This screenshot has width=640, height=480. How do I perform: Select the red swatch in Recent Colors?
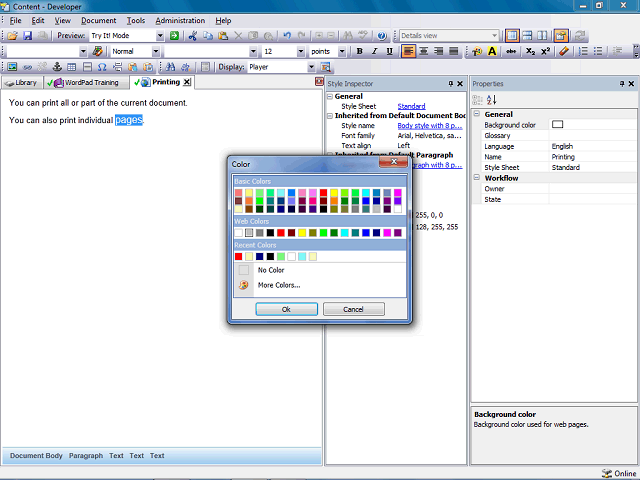(239, 257)
